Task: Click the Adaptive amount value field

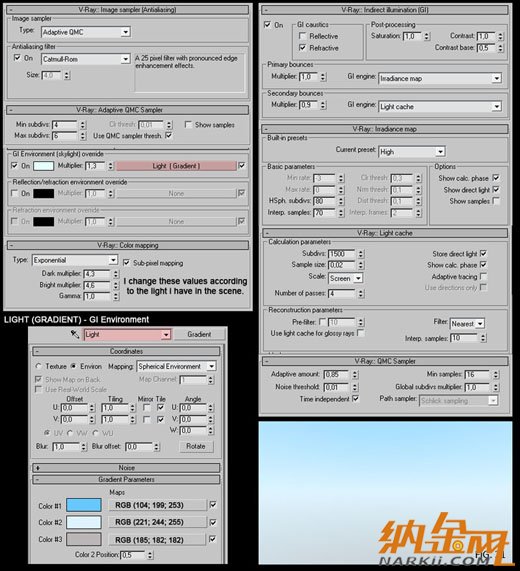Action: point(336,374)
